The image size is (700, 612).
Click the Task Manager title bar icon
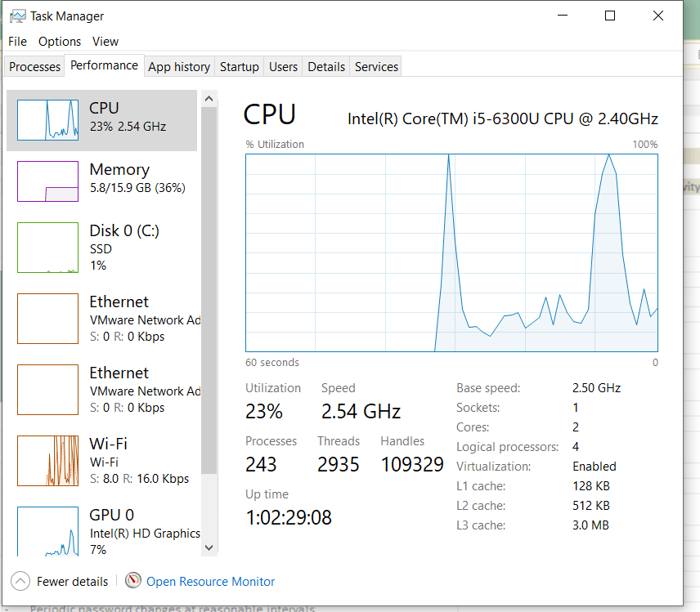[16, 16]
